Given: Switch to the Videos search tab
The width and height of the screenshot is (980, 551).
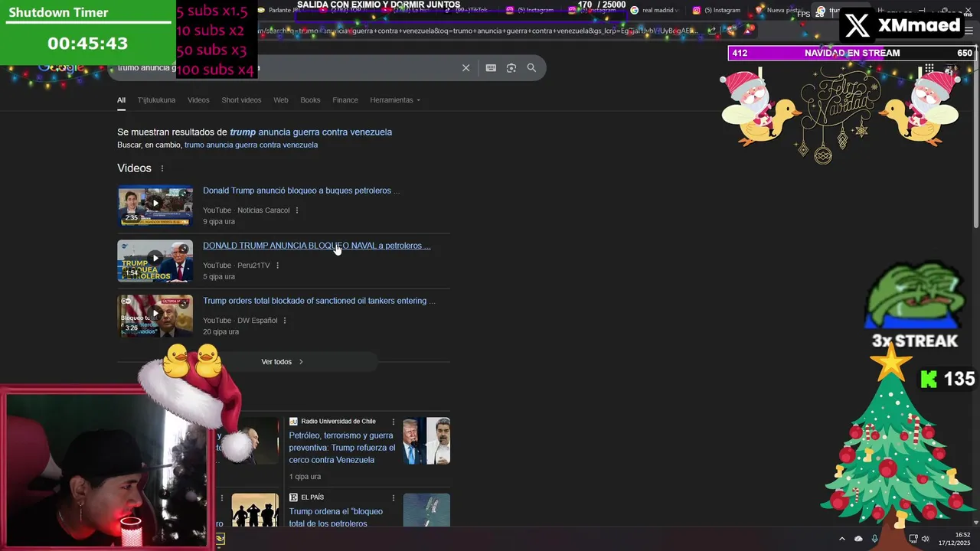Looking at the screenshot, I should click(198, 100).
